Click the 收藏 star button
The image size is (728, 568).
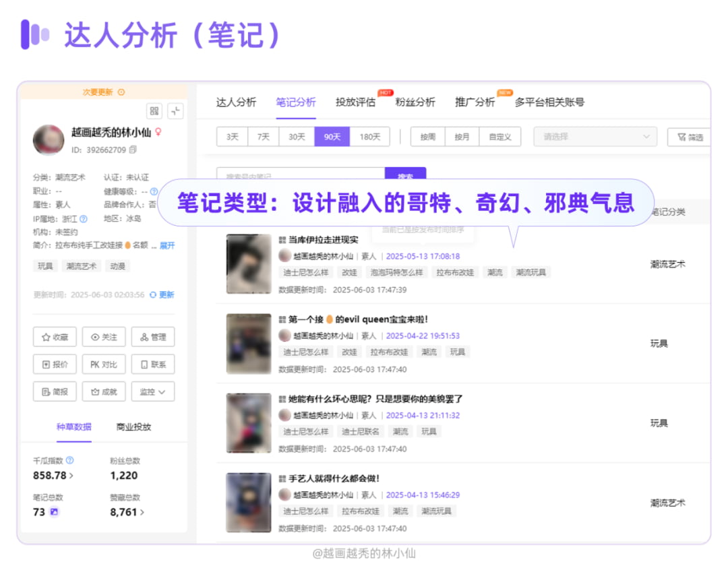pyautogui.click(x=55, y=337)
